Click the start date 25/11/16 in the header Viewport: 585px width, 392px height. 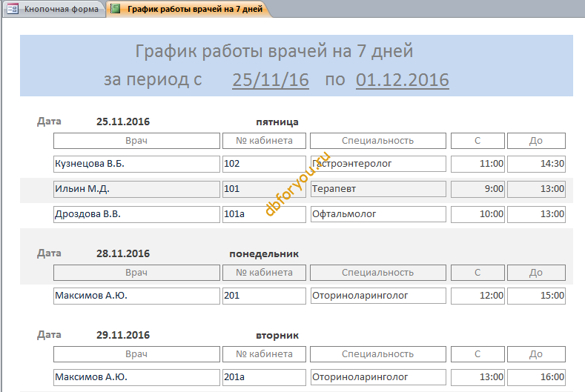coord(271,80)
